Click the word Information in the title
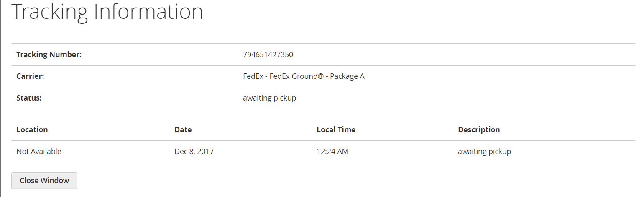The width and height of the screenshot is (644, 197). tap(148, 11)
